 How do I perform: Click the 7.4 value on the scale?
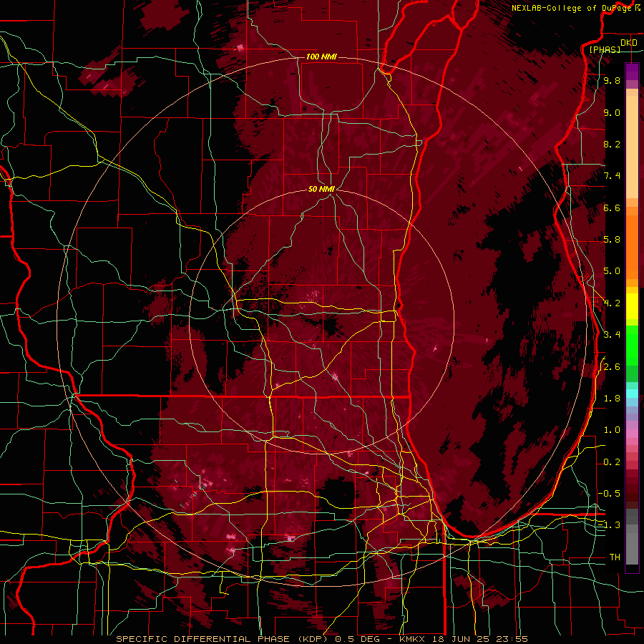click(x=612, y=176)
